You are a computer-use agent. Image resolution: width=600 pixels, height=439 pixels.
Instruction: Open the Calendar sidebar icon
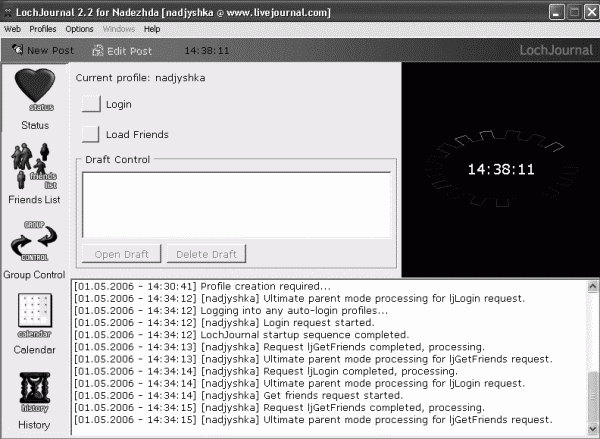[x=34, y=315]
